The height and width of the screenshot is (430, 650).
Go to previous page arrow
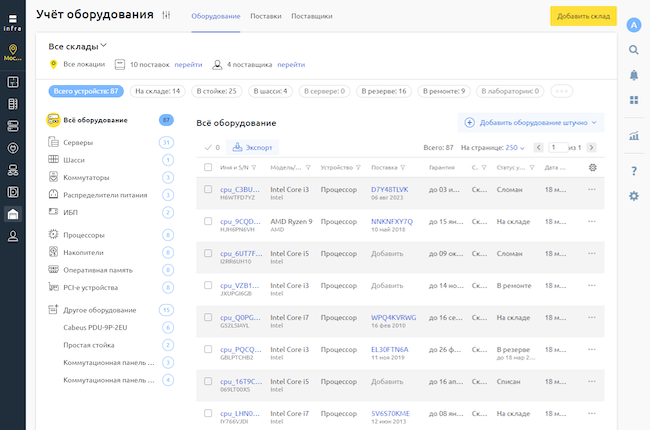tap(538, 147)
